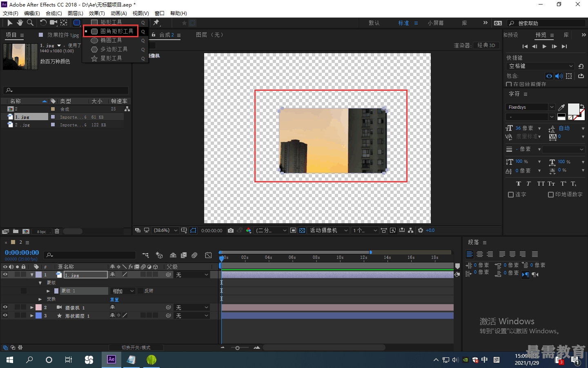
Task: Open 活动摄像机 view dropdown
Action: pyautogui.click(x=328, y=231)
